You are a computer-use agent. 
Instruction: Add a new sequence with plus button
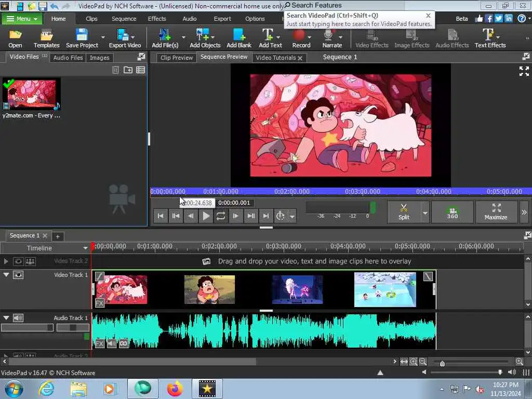58,236
